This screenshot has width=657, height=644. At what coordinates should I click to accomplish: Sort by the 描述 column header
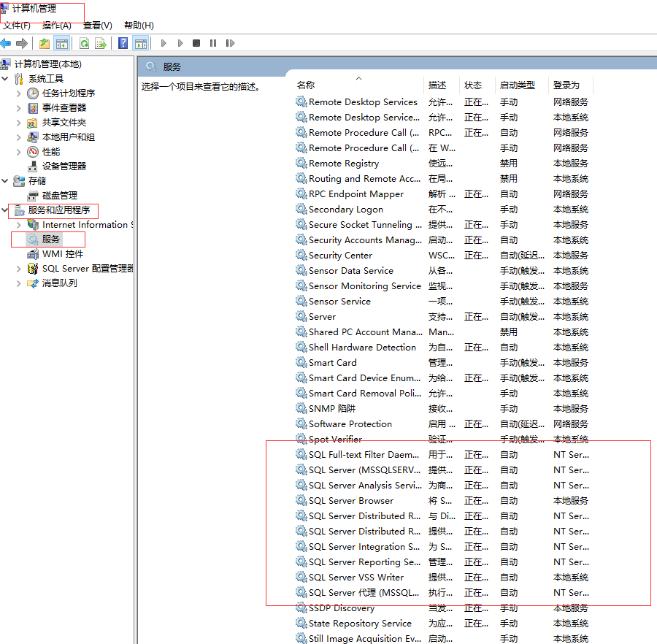pos(442,85)
